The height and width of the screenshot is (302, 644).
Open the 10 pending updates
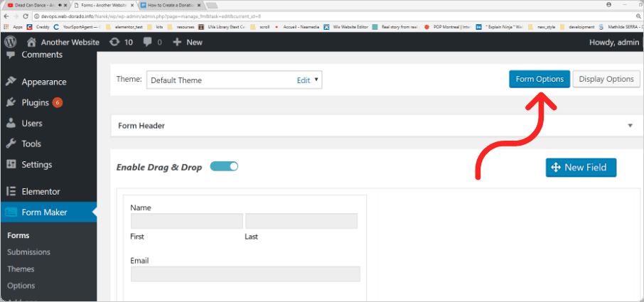click(121, 42)
